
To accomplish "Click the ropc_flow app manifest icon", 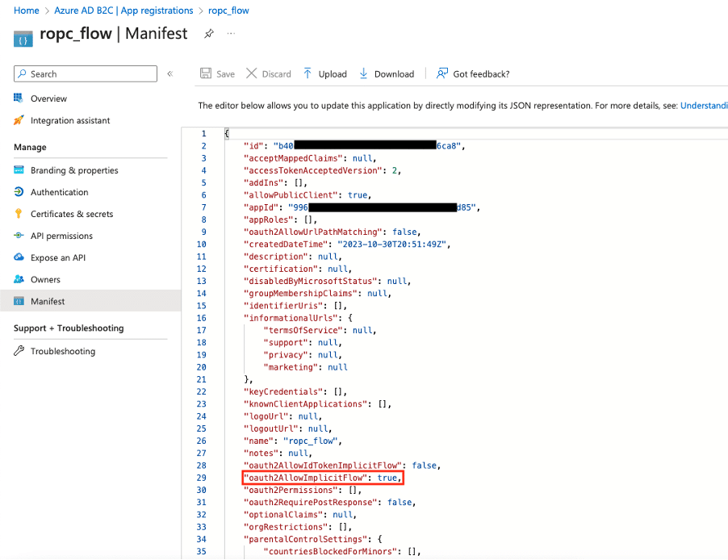I will coord(23,39).
